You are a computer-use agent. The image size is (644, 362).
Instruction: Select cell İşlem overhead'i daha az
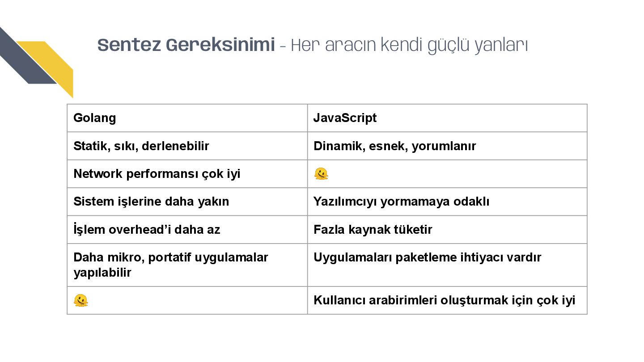point(187,229)
